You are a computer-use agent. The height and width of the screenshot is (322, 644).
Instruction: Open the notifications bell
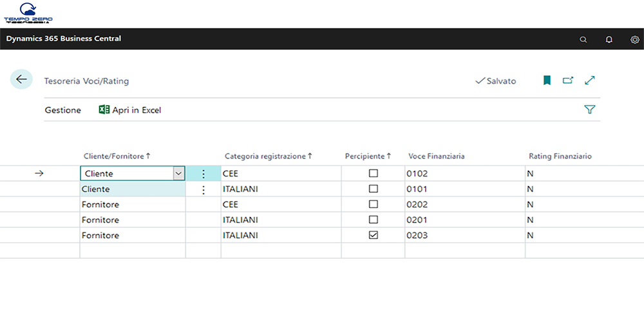(609, 39)
